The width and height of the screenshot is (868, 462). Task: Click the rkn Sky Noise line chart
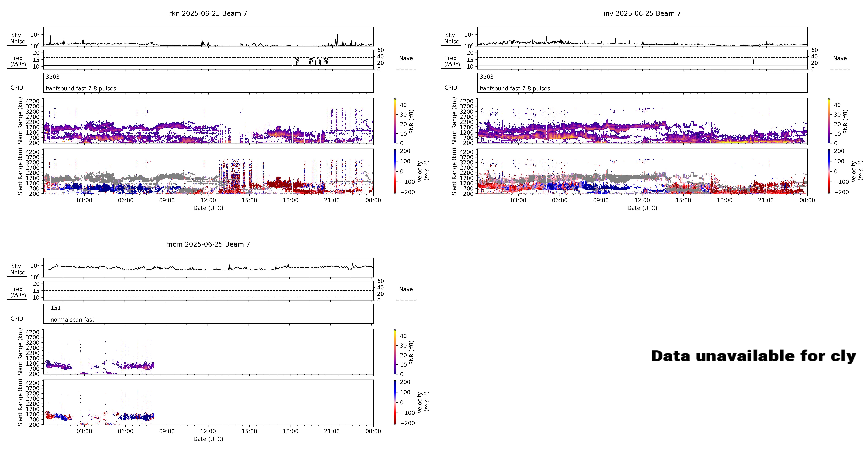tap(208, 36)
